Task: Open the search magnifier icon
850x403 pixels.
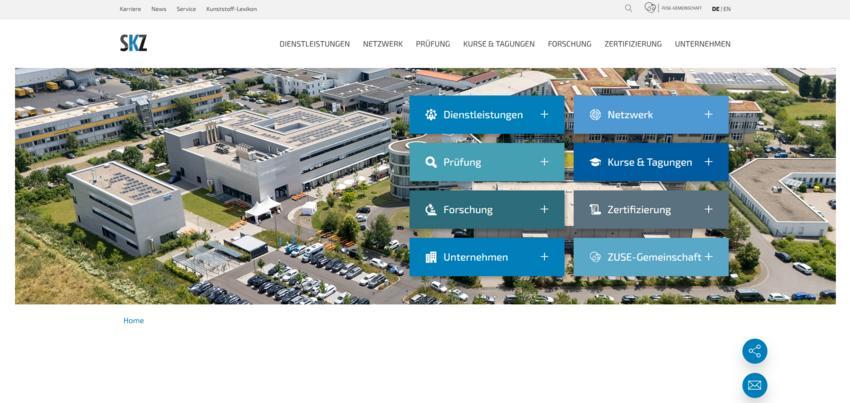Action: click(628, 8)
